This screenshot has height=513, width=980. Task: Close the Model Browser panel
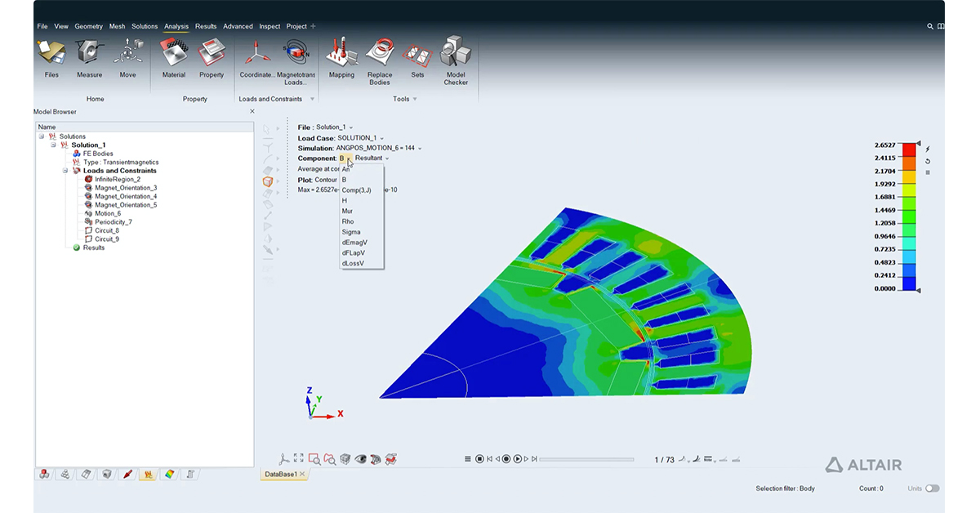pos(252,111)
